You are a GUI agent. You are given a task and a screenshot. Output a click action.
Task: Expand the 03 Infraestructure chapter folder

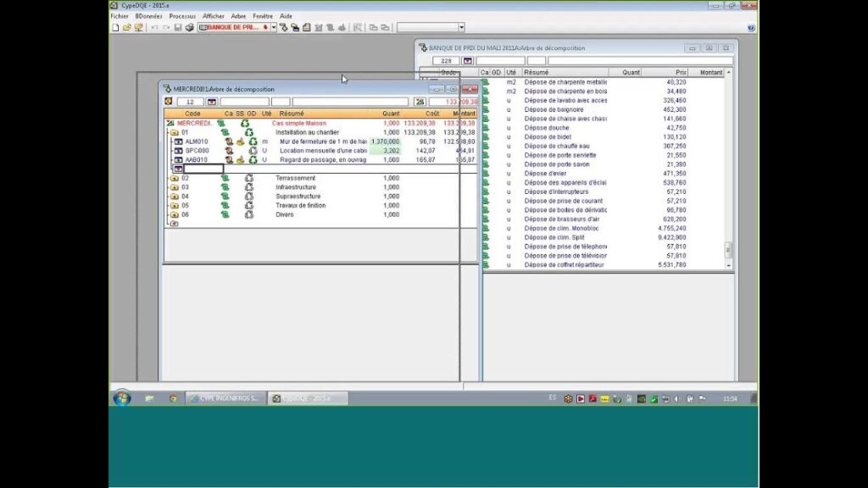[174, 187]
